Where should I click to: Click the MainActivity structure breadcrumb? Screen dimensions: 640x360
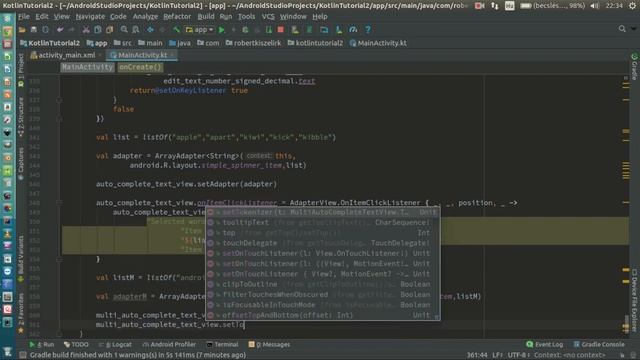(x=87, y=67)
